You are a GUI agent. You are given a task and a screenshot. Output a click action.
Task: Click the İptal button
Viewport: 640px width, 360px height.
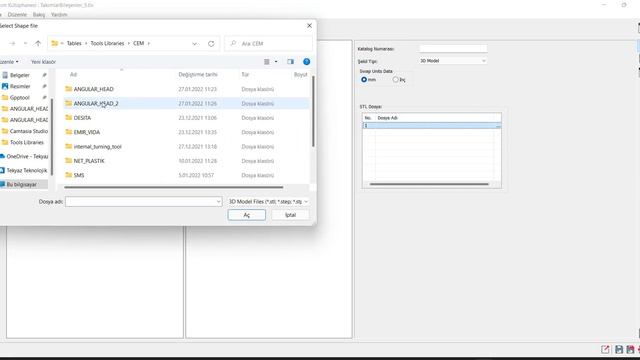tap(290, 215)
